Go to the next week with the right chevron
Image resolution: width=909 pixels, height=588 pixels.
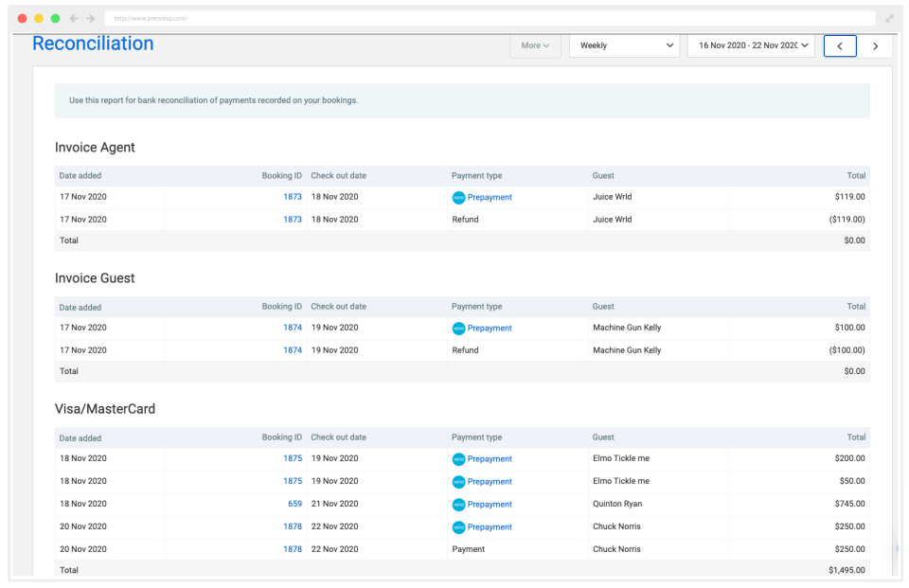coord(875,45)
